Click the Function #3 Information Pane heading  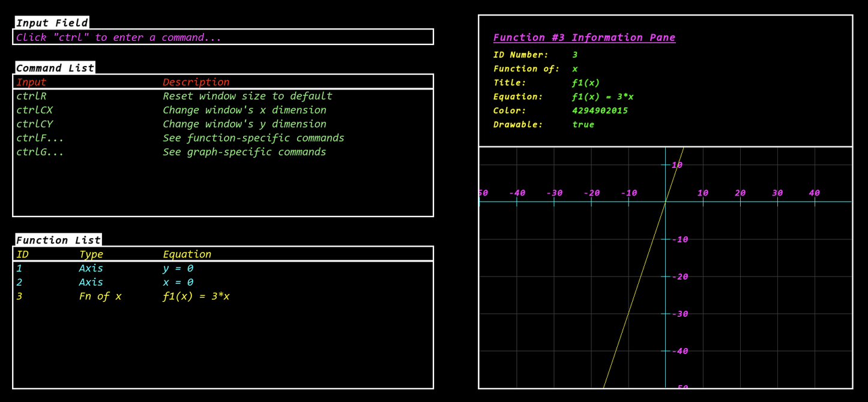click(x=584, y=37)
